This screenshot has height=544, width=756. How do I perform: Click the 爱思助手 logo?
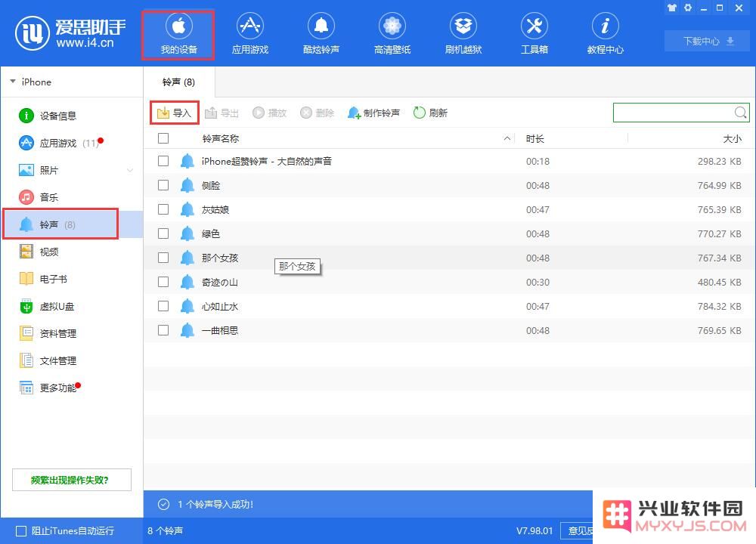coord(70,33)
